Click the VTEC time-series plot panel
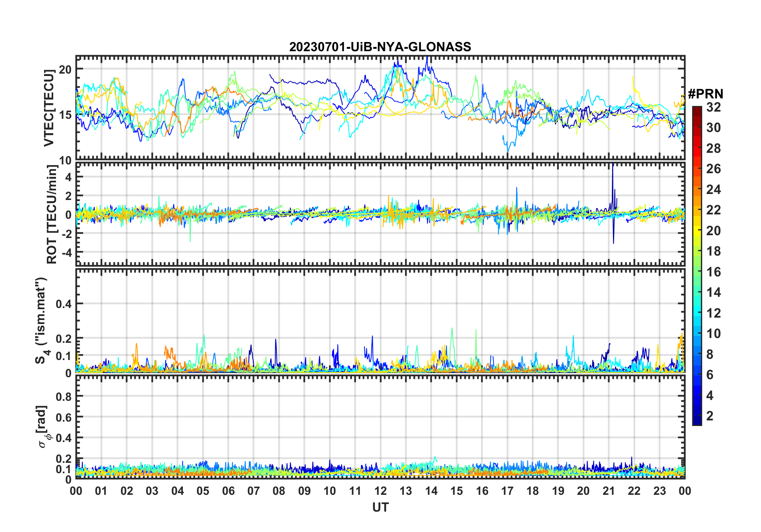The height and width of the screenshot is (532, 761). pos(380,108)
